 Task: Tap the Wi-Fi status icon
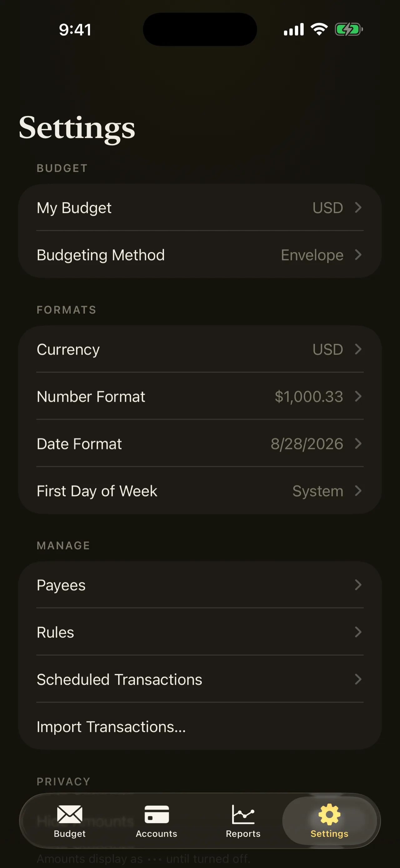tap(319, 29)
